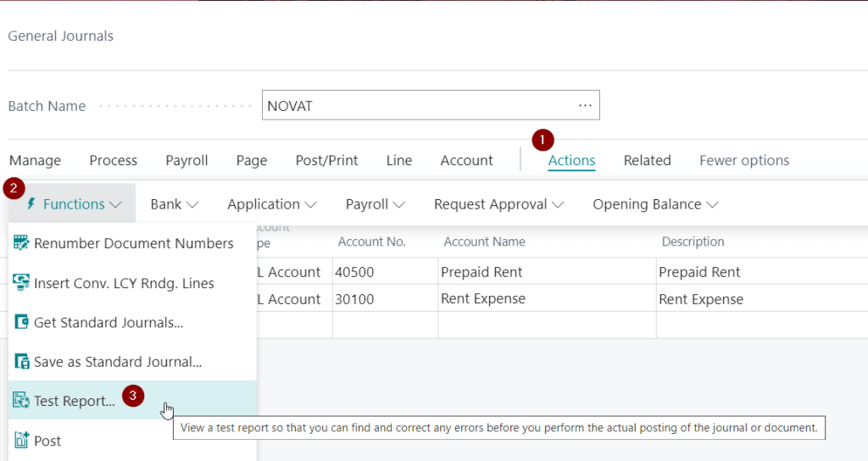Switch to the Actions tab
The image size is (868, 461).
[x=571, y=160]
